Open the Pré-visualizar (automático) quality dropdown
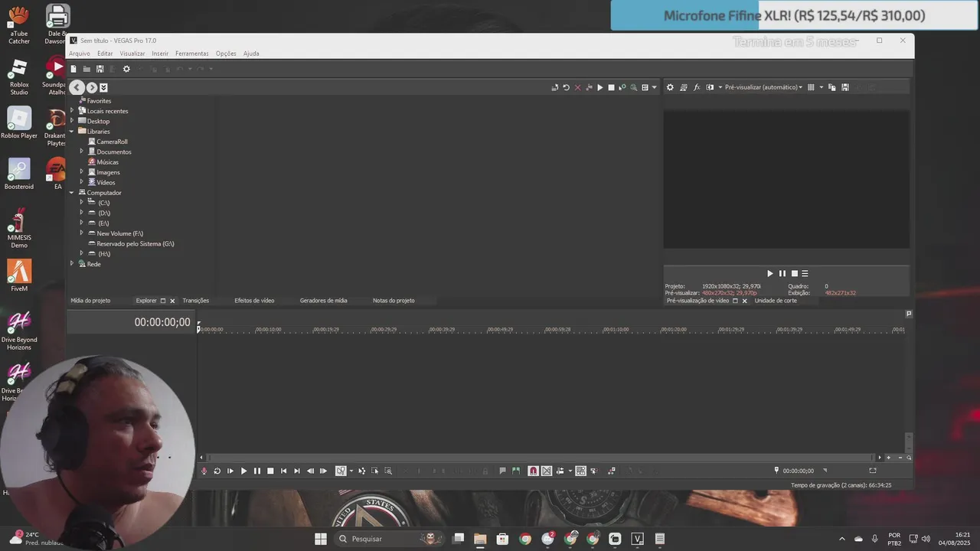 [x=763, y=87]
